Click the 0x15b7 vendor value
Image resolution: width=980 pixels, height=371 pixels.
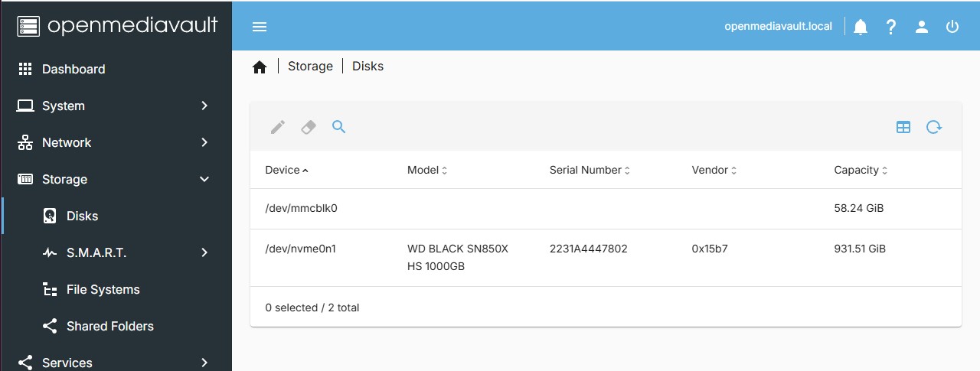point(710,249)
